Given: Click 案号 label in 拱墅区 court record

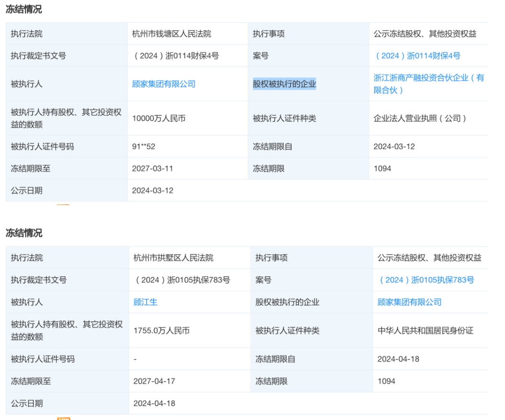Looking at the screenshot, I should (263, 280).
